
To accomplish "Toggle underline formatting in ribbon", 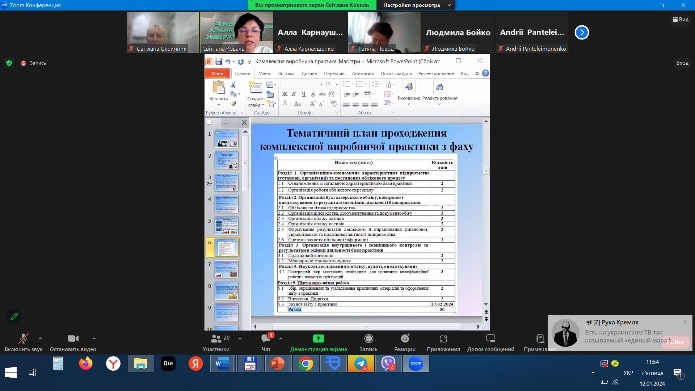I will click(x=303, y=94).
